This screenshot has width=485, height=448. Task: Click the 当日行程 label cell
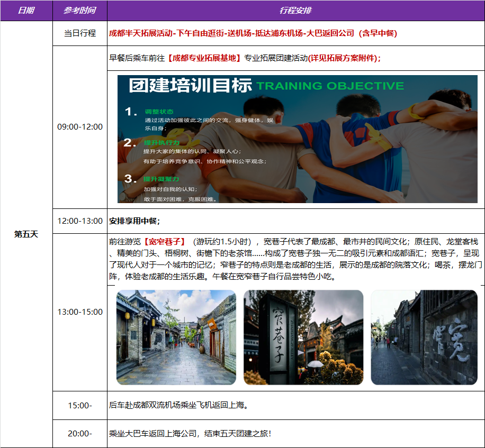pyautogui.click(x=79, y=33)
